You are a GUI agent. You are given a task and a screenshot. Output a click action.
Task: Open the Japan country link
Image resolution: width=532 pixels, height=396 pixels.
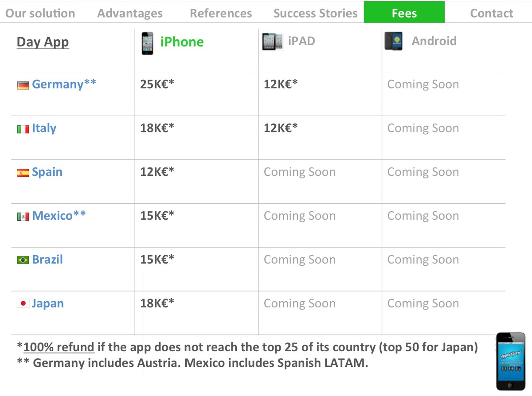pos(47,303)
